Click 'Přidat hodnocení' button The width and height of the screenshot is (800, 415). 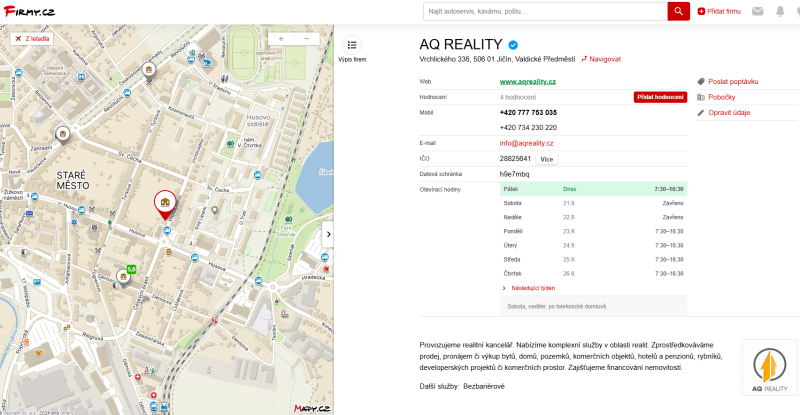click(x=660, y=97)
